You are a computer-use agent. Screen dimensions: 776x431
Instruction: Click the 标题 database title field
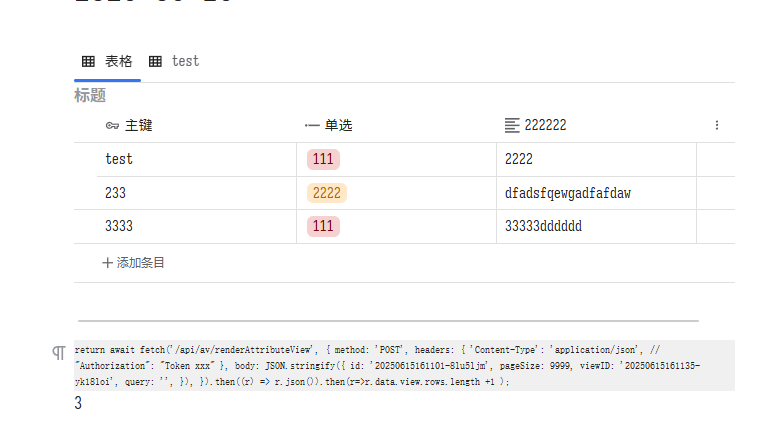(x=90, y=96)
